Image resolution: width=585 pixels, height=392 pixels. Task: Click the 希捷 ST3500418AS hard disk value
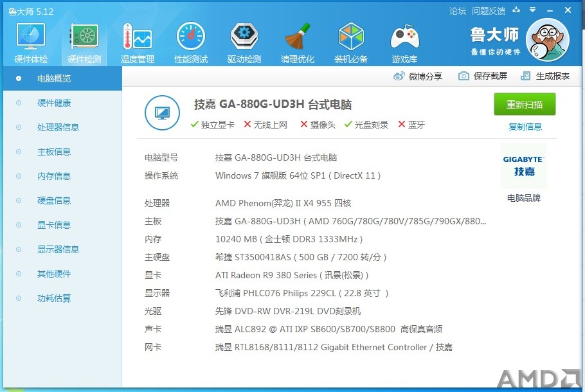[301, 257]
